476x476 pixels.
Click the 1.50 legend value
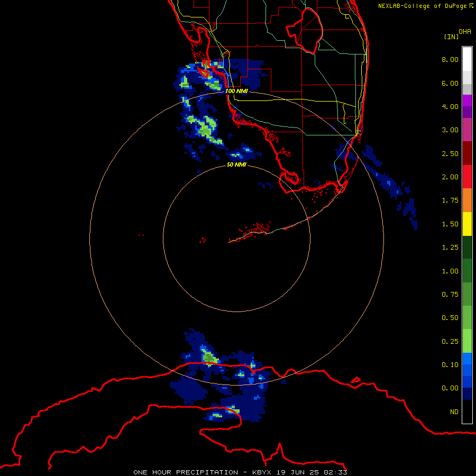(450, 224)
